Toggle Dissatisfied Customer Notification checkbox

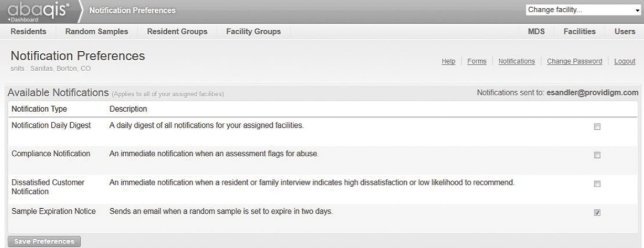[x=597, y=184]
